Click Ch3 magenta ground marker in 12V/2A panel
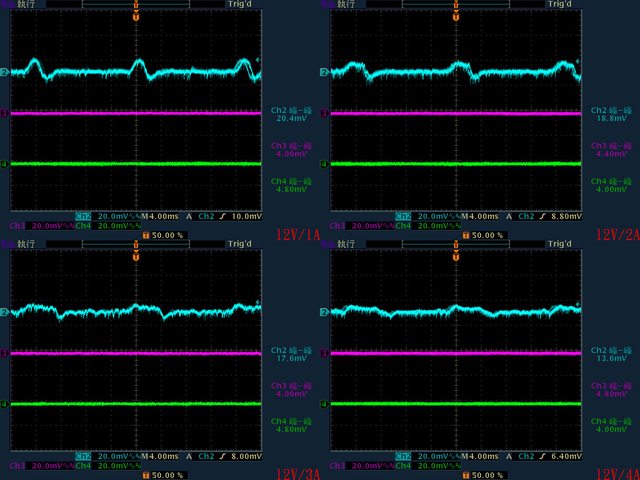 (x=324, y=113)
